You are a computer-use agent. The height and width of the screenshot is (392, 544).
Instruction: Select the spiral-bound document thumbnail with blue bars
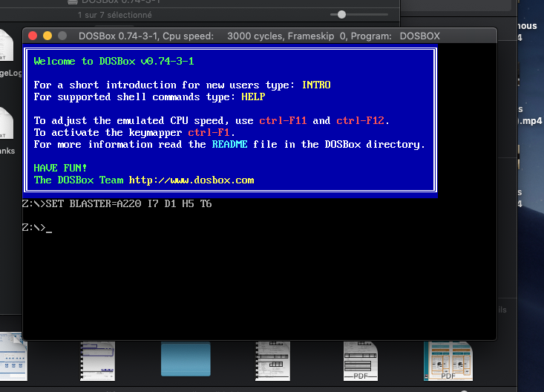(97, 361)
